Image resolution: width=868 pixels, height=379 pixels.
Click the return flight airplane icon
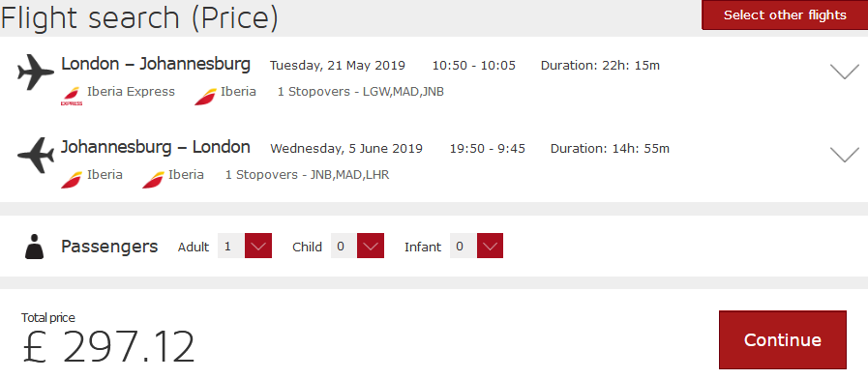click(36, 156)
